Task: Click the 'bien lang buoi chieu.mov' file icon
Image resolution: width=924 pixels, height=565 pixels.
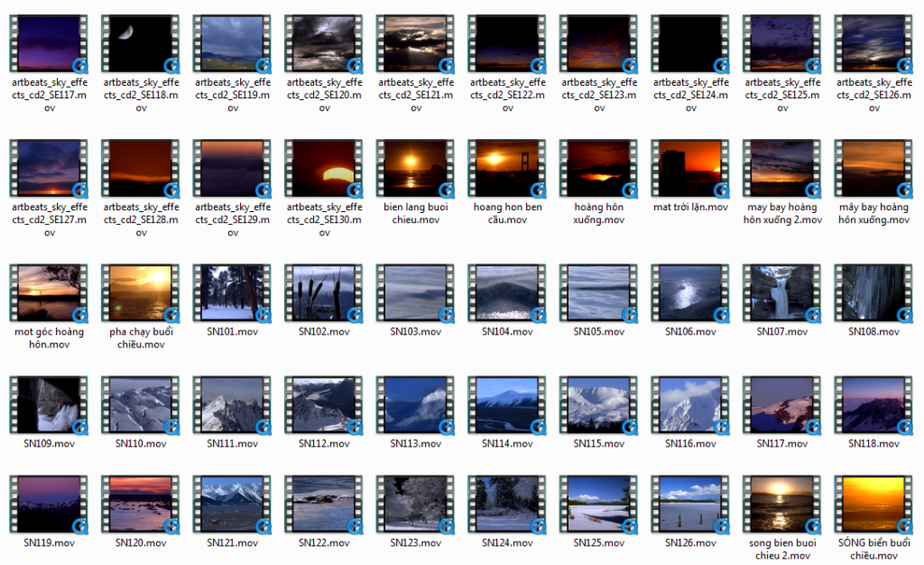Action: (x=415, y=168)
